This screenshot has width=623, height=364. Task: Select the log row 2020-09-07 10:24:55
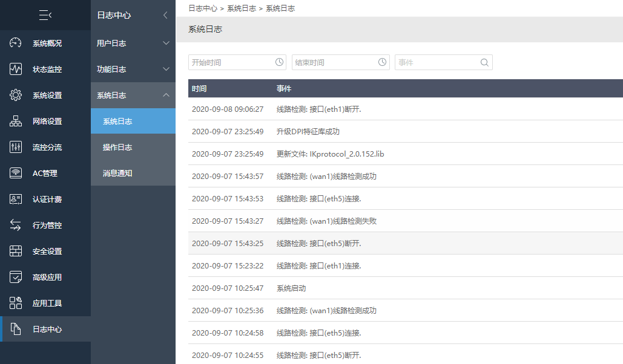(x=405, y=354)
